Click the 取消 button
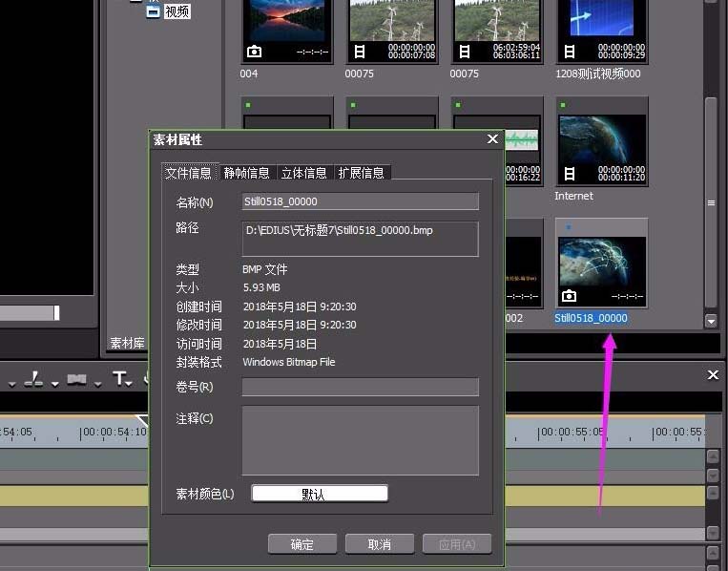This screenshot has height=571, width=728. (x=380, y=544)
